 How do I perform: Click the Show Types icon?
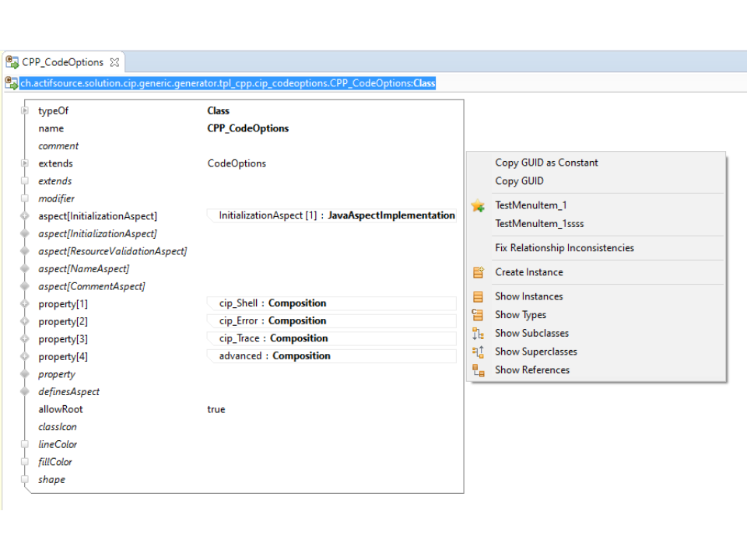click(478, 315)
